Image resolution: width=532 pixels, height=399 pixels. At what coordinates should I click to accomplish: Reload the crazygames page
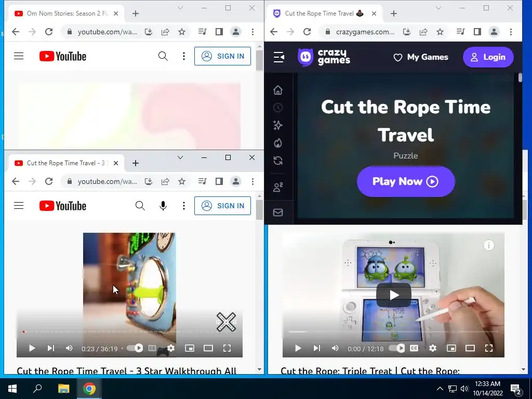pyautogui.click(x=307, y=32)
